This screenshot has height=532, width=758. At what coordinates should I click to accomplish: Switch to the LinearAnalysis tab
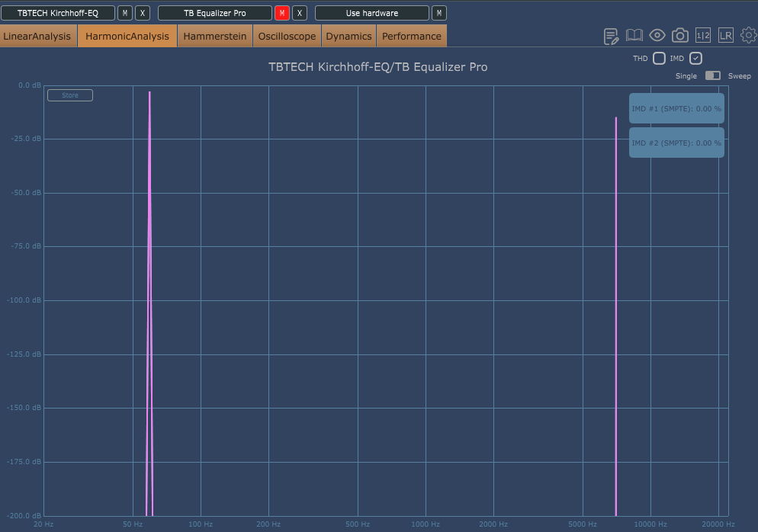click(37, 36)
